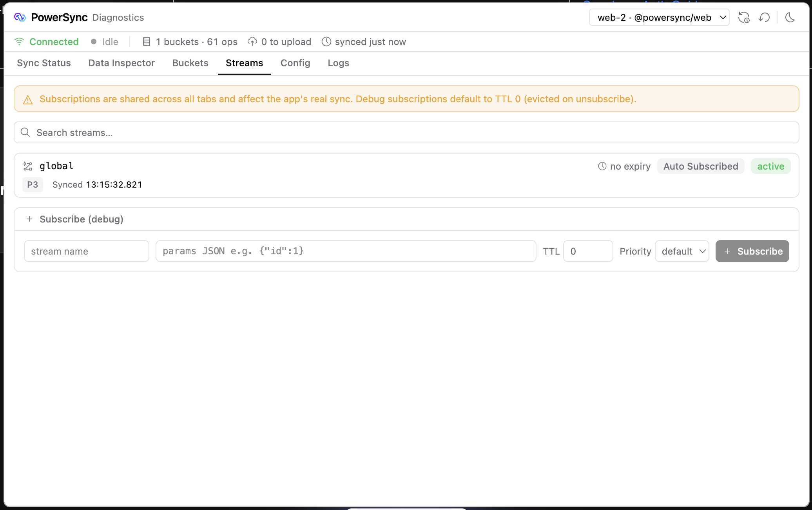Viewport: 812px width, 510px height.
Task: Open the Priority default dropdown
Action: [x=682, y=251]
